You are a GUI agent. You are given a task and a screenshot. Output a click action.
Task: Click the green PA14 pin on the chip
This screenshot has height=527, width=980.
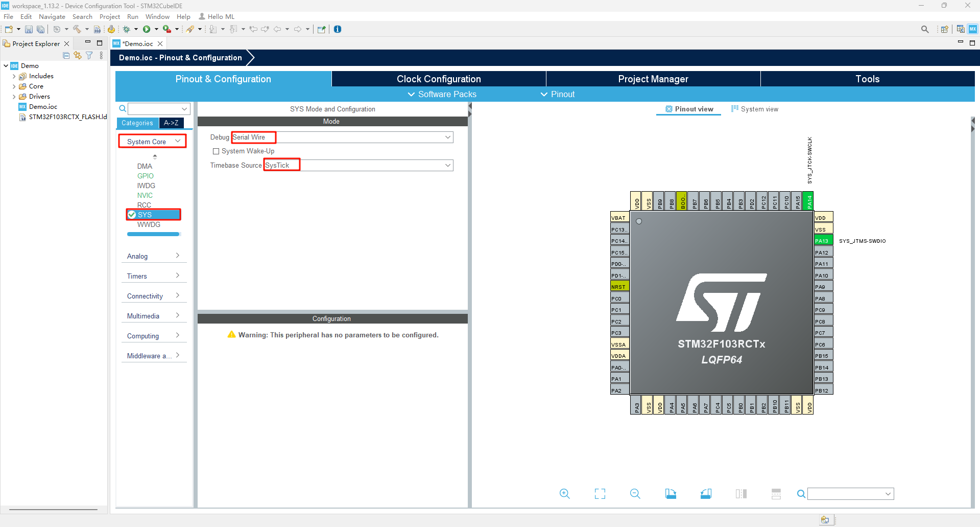tap(808, 201)
